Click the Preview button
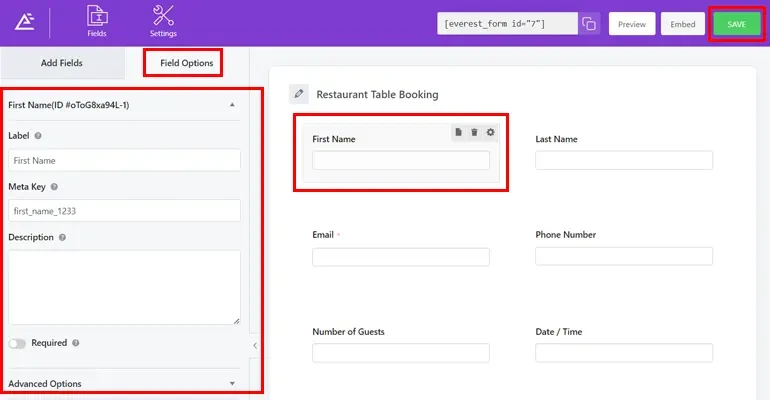This screenshot has width=770, height=400. click(631, 24)
